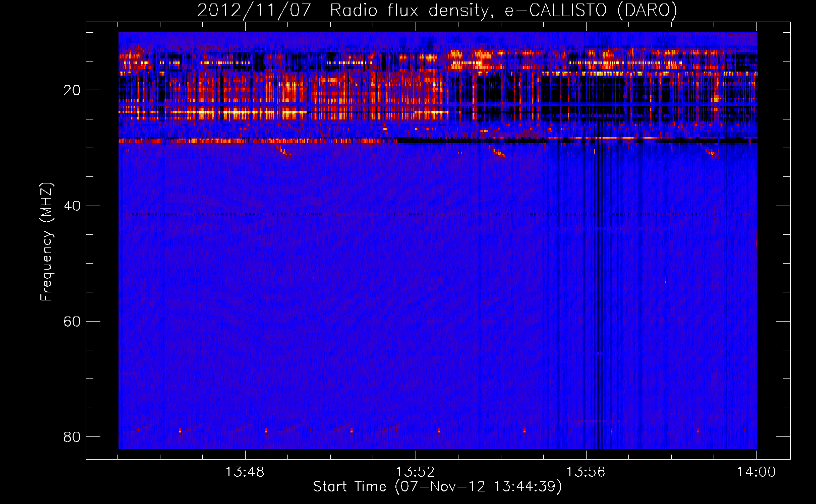This screenshot has height=504, width=816.
Task: Click the '20' frequency tick label
Action: click(72, 90)
